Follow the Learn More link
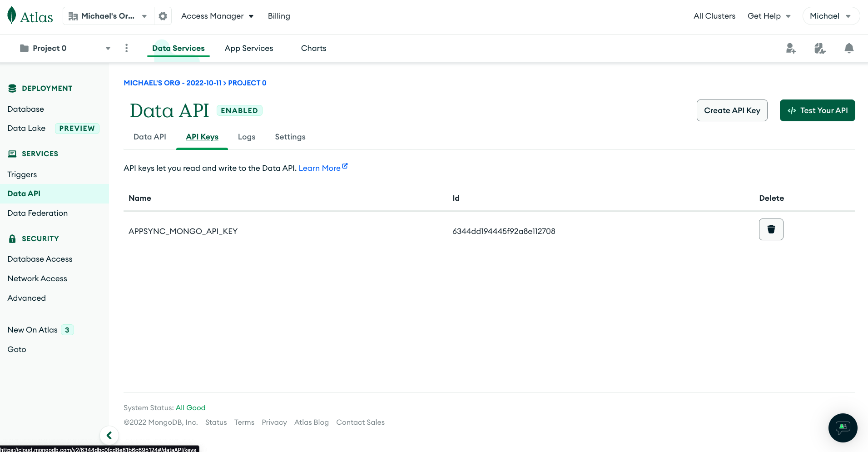This screenshot has height=452, width=868. point(323,168)
